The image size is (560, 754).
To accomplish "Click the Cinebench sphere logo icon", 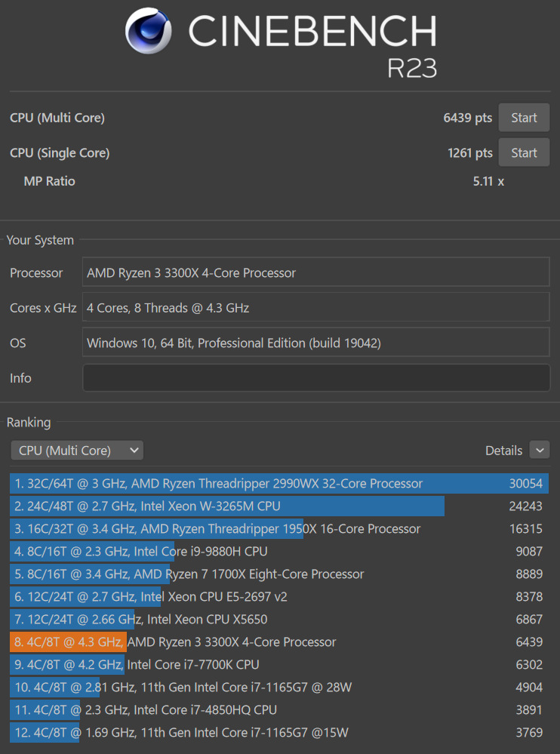I will coord(148,32).
